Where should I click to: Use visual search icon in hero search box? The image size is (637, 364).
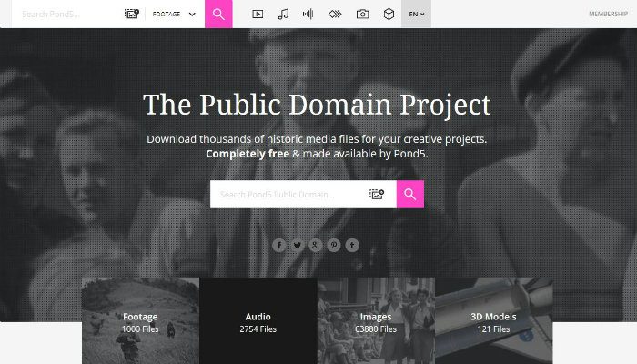(377, 194)
